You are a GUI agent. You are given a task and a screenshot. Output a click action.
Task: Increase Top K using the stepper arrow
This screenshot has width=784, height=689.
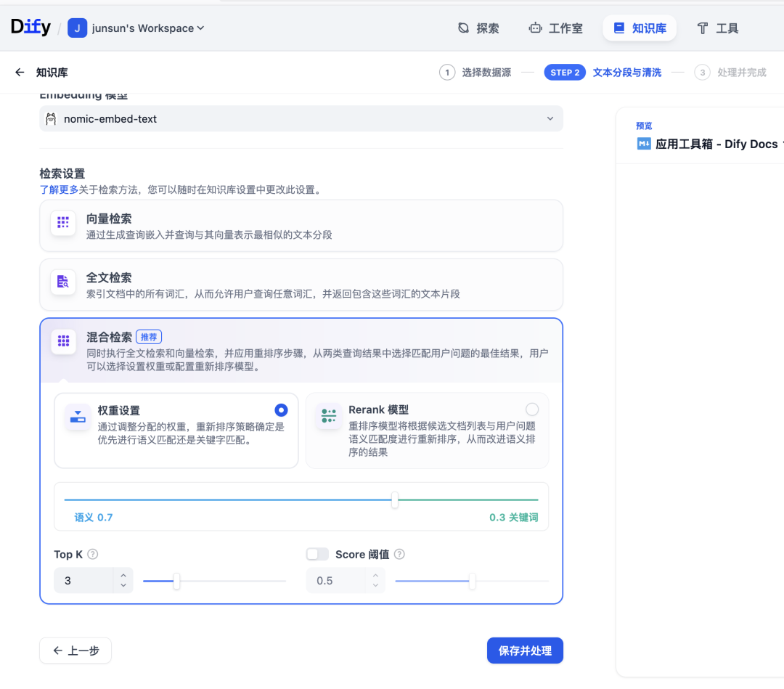click(x=122, y=576)
